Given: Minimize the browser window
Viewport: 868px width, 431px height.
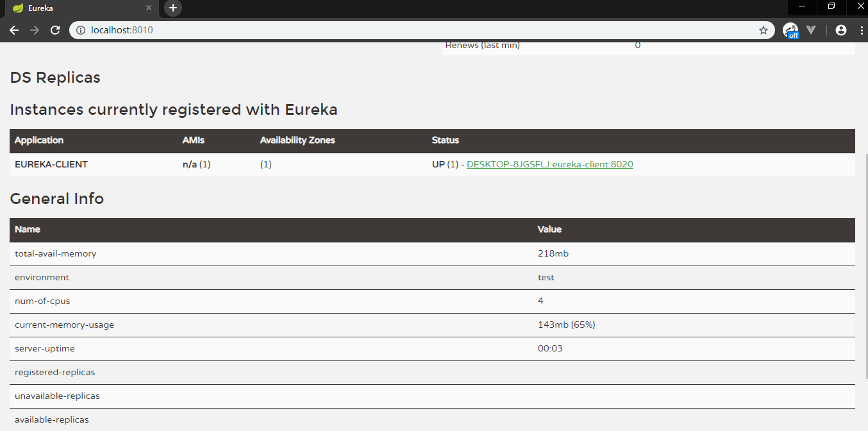Looking at the screenshot, I should click(x=802, y=6).
